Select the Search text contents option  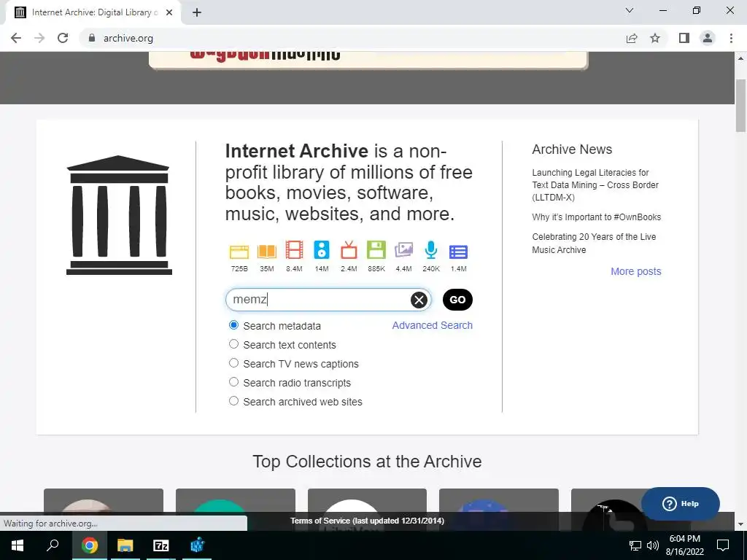[x=233, y=344]
